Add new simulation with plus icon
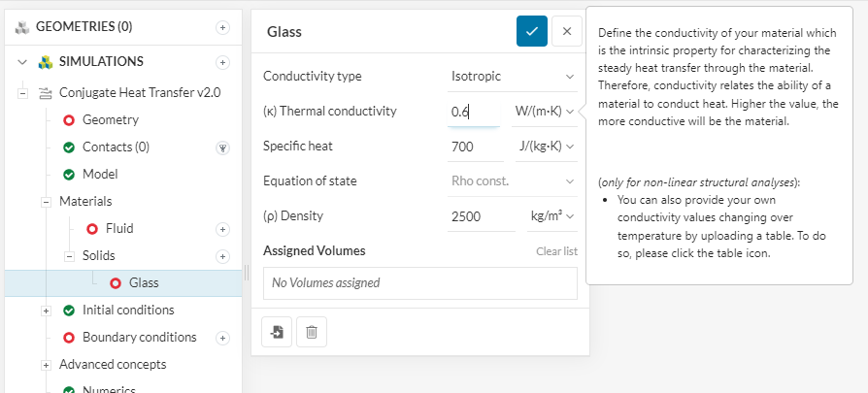 click(x=222, y=62)
